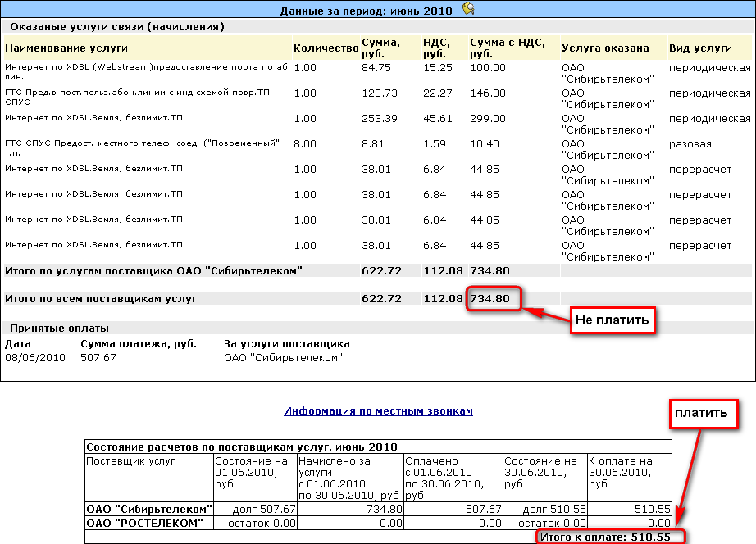This screenshot has width=756, height=544.
Task: Click the "Состояние на 01.06.2010, руб" header
Action: point(255,478)
